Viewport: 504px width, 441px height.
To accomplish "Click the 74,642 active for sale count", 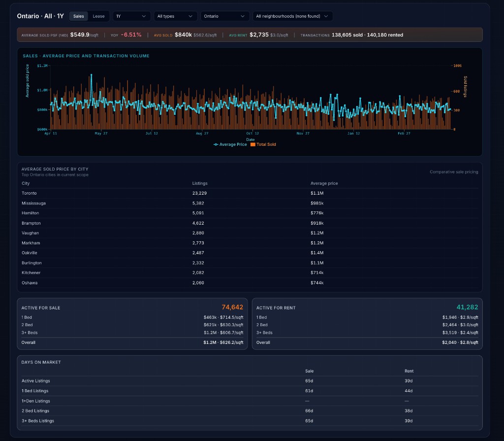I will [232, 307].
